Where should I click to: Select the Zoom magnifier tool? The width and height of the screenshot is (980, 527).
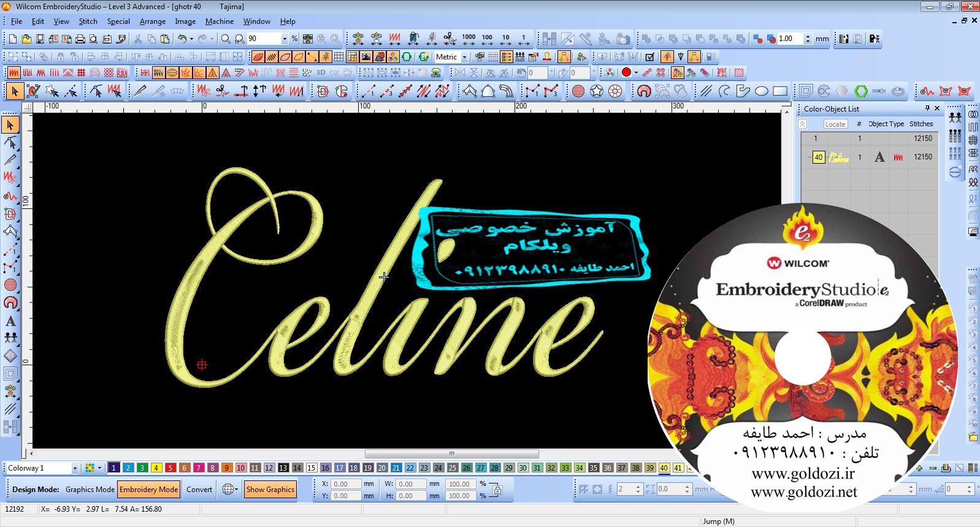[x=226, y=39]
